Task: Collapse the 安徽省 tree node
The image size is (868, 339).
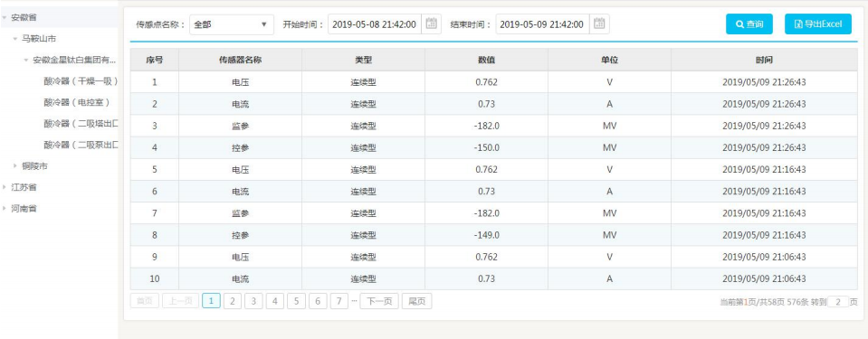Action: (x=5, y=18)
